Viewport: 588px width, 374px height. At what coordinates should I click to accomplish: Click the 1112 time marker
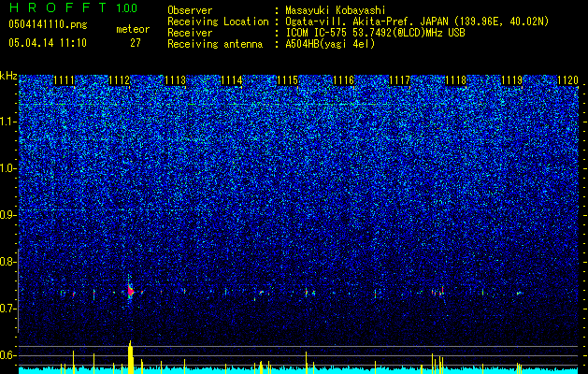(120, 80)
